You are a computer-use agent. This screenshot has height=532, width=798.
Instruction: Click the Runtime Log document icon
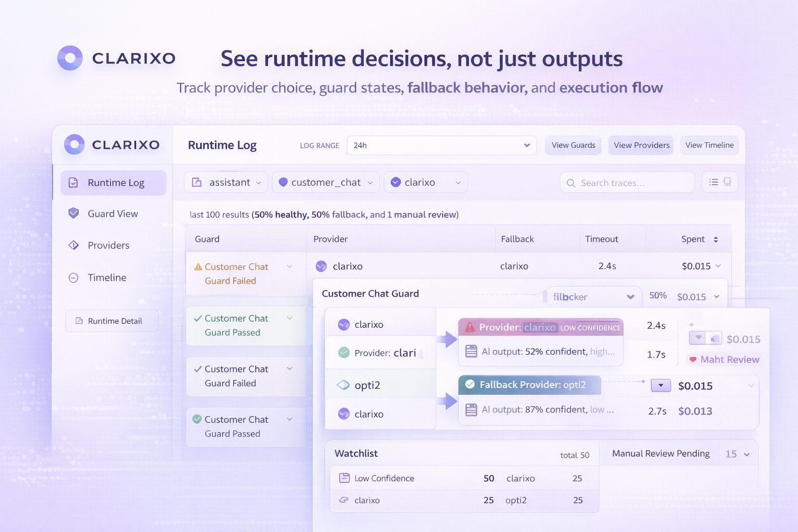[73, 183]
